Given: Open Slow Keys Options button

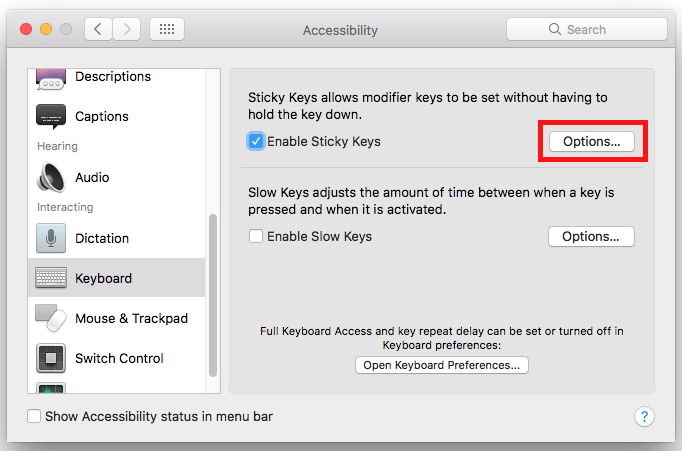Looking at the screenshot, I should click(x=591, y=237).
